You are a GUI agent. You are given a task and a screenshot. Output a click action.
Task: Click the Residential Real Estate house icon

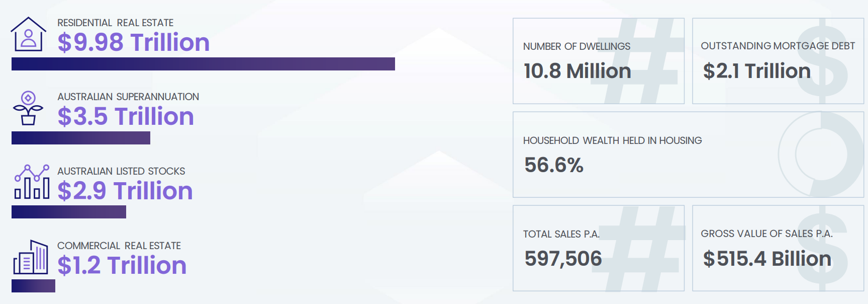29,34
